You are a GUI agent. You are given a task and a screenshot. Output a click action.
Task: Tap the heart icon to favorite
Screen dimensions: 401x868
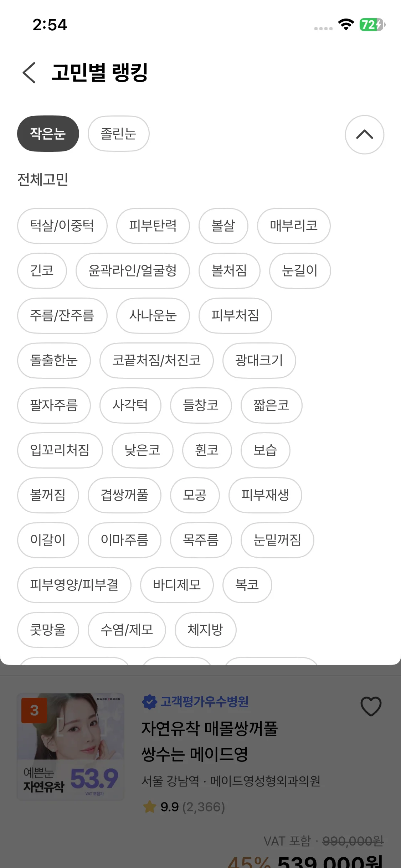tap(371, 706)
